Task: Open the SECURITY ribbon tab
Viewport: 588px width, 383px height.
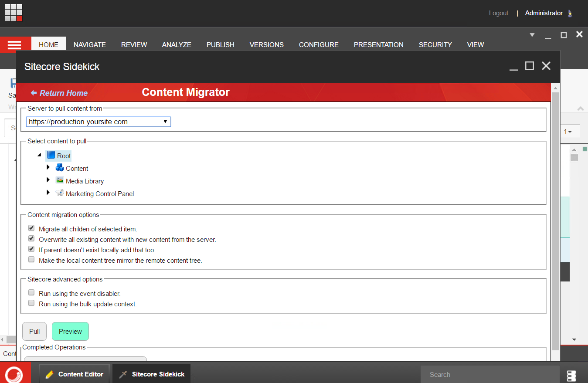Action: 435,44
